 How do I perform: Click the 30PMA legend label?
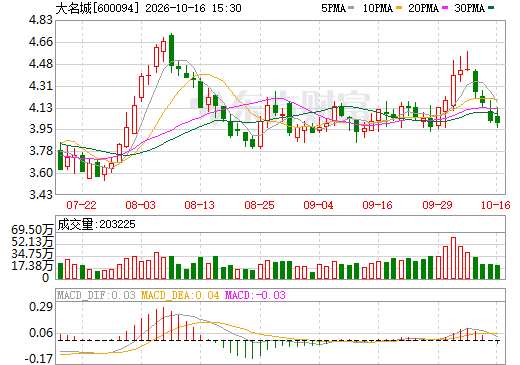469,8
